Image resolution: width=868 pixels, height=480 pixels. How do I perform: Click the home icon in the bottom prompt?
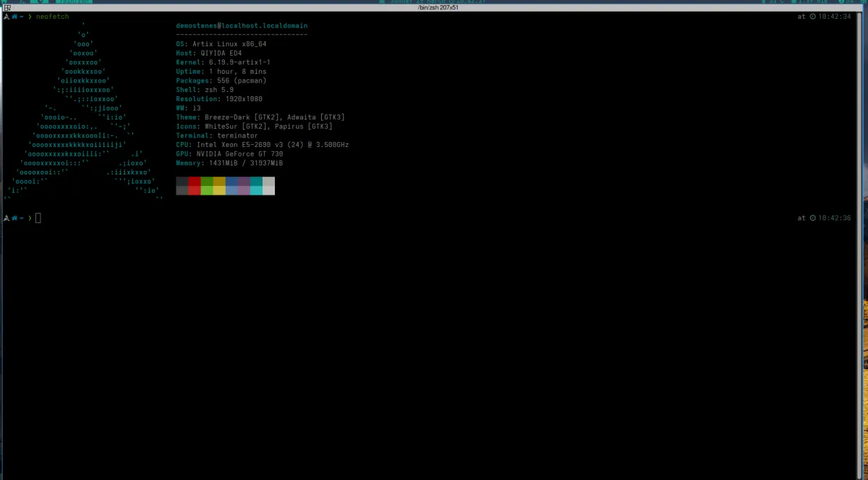coord(14,218)
